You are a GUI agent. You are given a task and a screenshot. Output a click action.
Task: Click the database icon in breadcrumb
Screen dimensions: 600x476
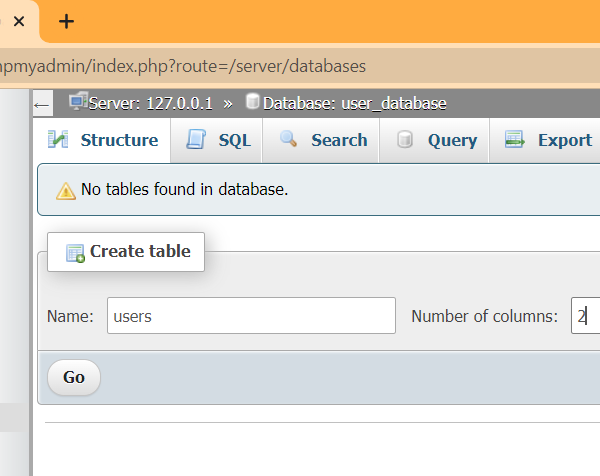coord(252,102)
